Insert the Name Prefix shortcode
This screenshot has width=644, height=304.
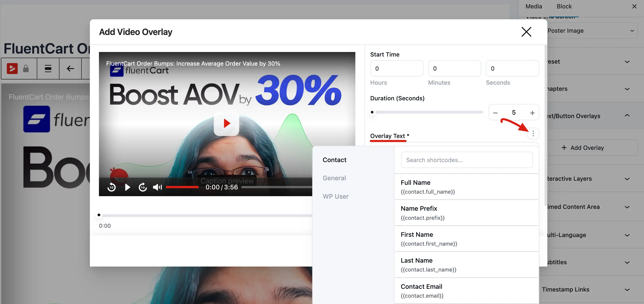coord(466,213)
